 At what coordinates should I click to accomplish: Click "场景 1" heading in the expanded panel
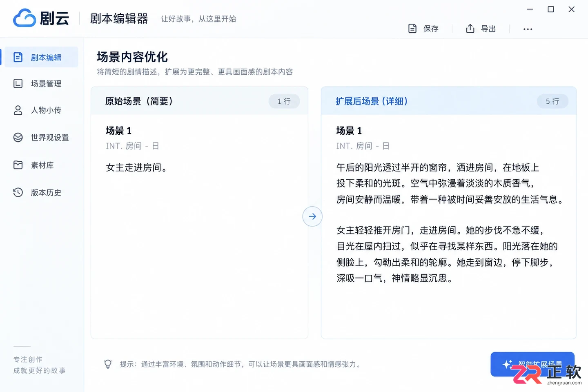coord(349,131)
